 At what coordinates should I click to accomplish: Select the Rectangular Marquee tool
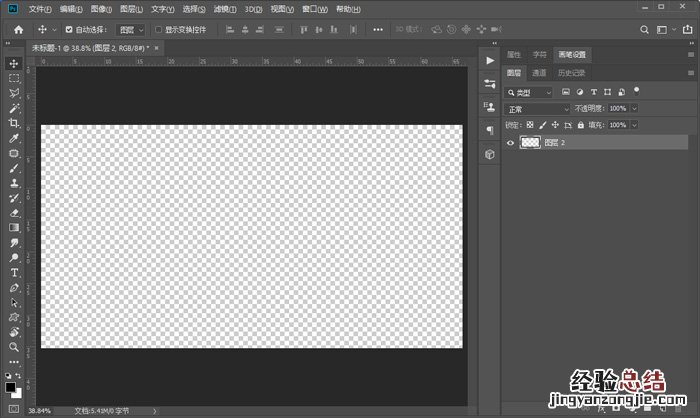tap(14, 78)
